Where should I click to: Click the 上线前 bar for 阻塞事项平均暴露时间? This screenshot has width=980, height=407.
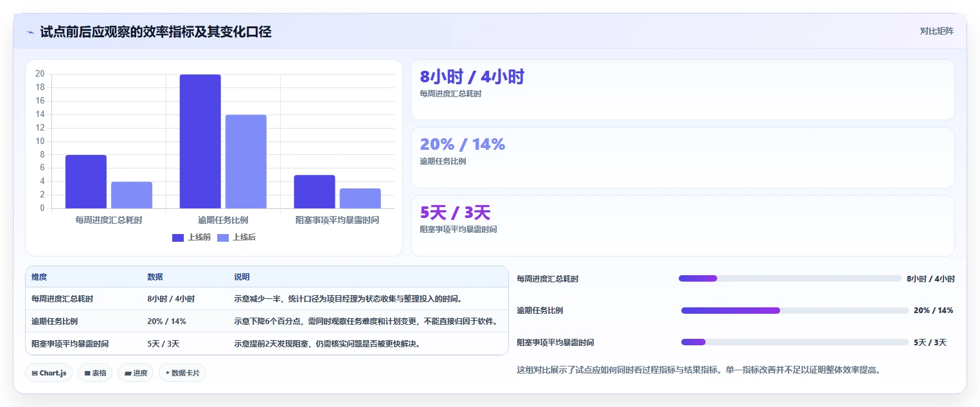click(x=315, y=192)
